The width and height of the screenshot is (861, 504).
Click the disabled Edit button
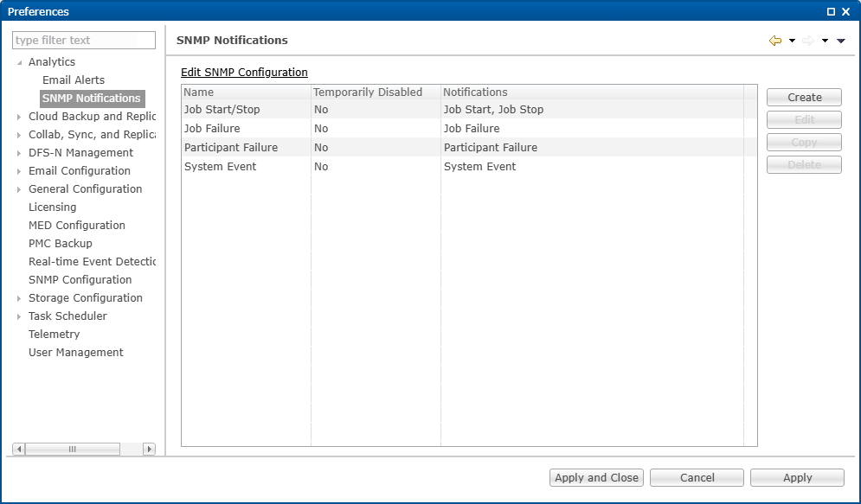[x=805, y=119]
